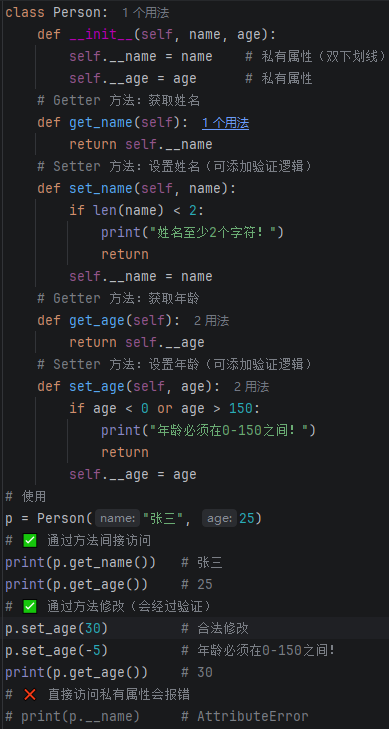Click the line p.set_age(-5)
The width and height of the screenshot is (389, 729).
tap(57, 651)
